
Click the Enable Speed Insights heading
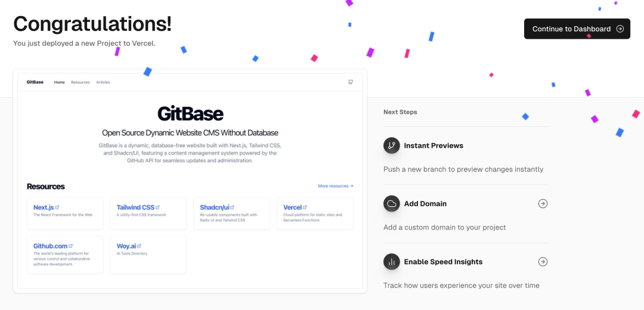[x=443, y=262]
